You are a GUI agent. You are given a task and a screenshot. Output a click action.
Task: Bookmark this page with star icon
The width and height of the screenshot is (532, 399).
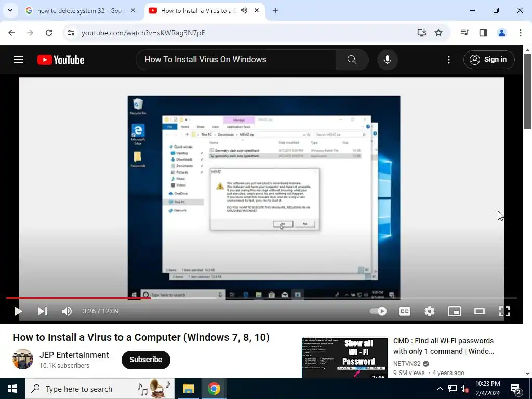pyautogui.click(x=438, y=33)
